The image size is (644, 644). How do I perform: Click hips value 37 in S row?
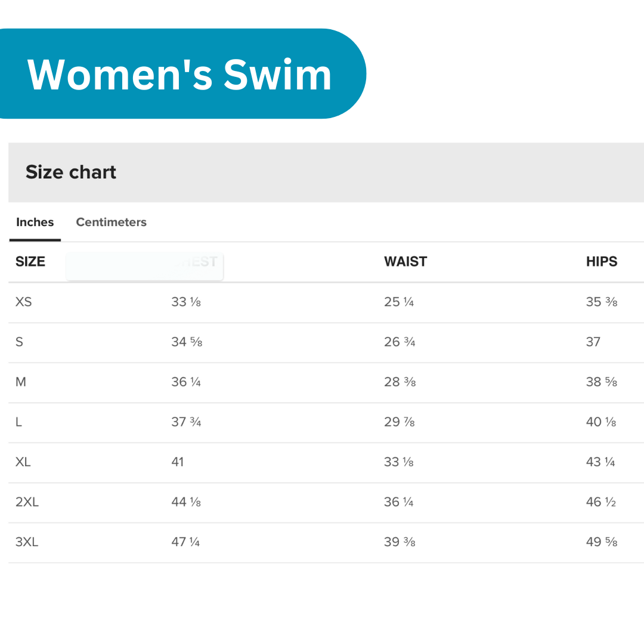[x=593, y=342]
